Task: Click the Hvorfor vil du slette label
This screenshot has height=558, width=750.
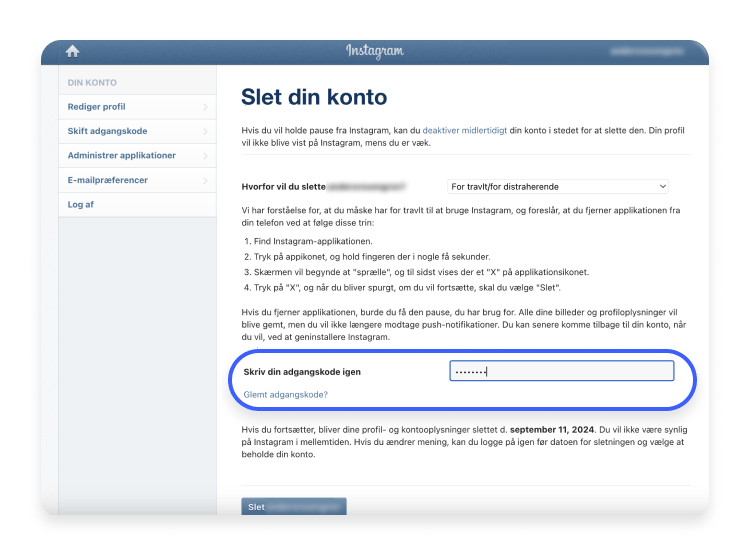Action: click(284, 186)
